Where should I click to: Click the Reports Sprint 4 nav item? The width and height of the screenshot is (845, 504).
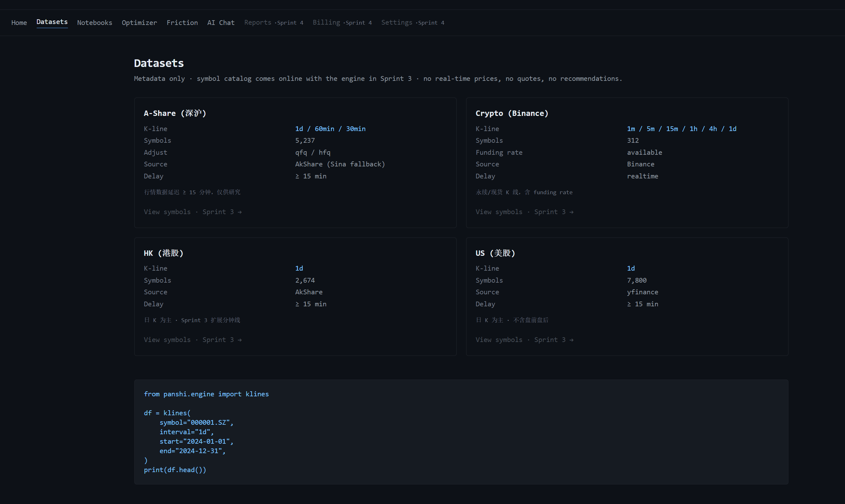pyautogui.click(x=274, y=23)
